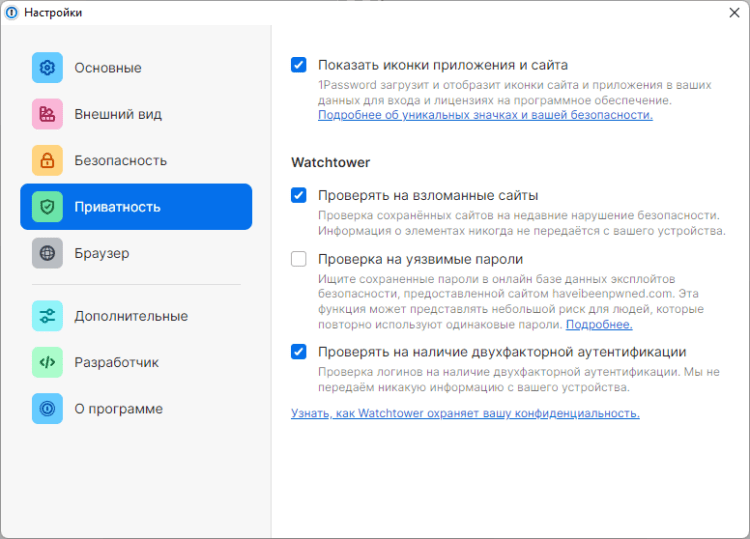Click the Основные gear icon
The height and width of the screenshot is (539, 750).
[47, 68]
